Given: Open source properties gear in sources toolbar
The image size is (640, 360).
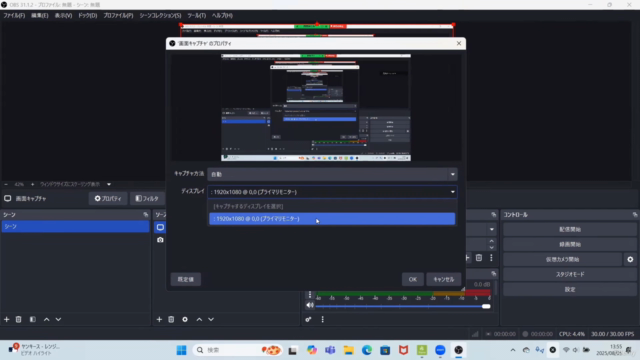Looking at the screenshot, I should tap(185, 319).
